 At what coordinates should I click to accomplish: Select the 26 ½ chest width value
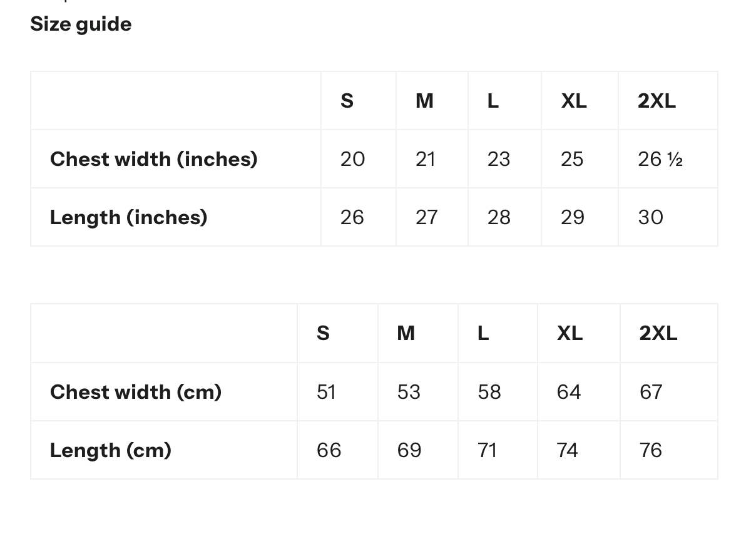tap(660, 159)
